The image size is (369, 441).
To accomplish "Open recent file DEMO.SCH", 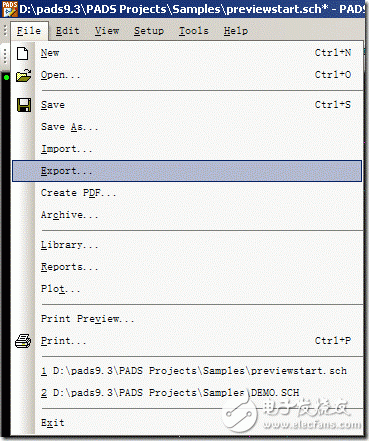I will [x=187, y=393].
